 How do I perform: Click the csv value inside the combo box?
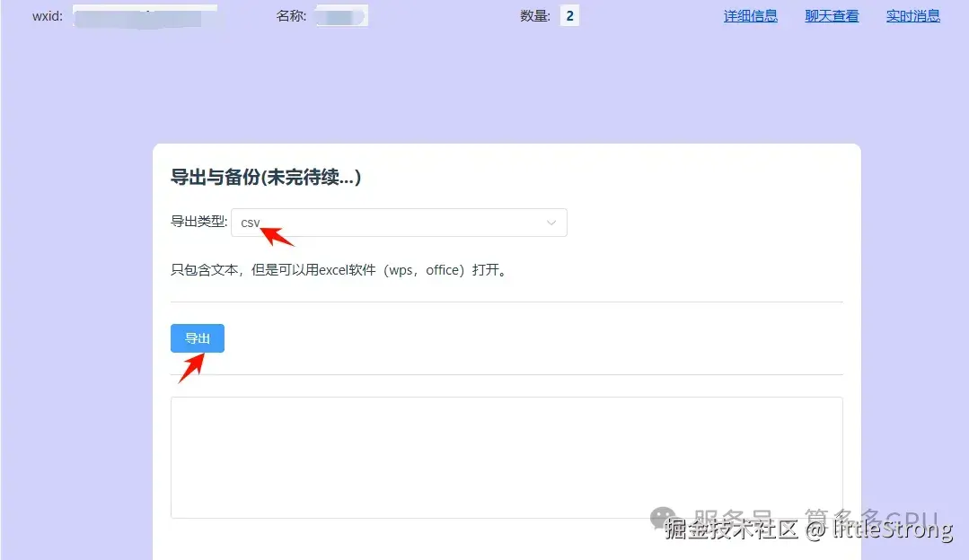[x=250, y=223]
